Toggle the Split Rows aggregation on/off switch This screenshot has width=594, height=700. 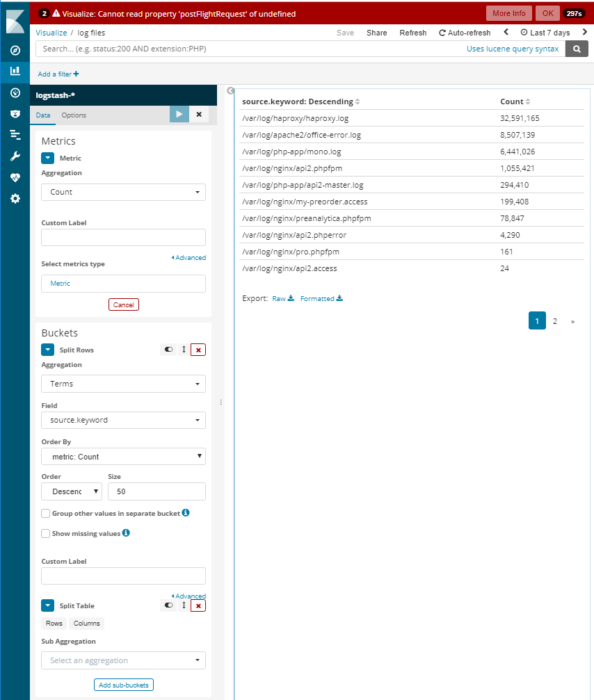(168, 350)
